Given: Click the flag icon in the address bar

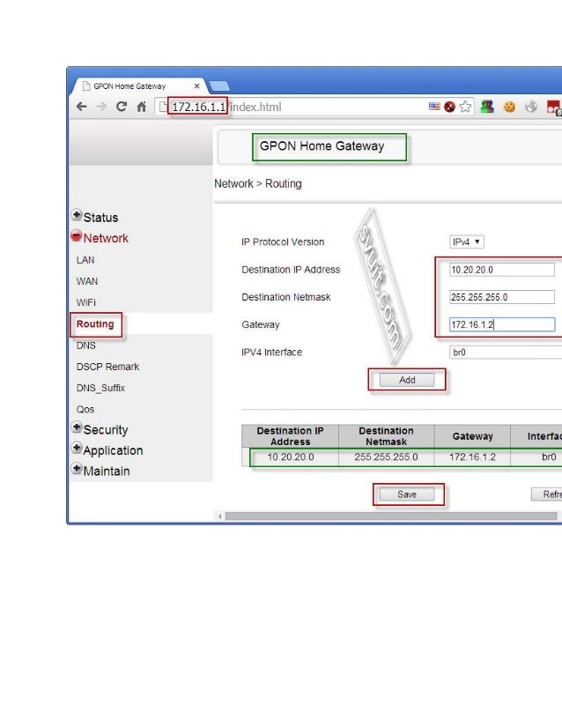Looking at the screenshot, I should coord(434,107).
